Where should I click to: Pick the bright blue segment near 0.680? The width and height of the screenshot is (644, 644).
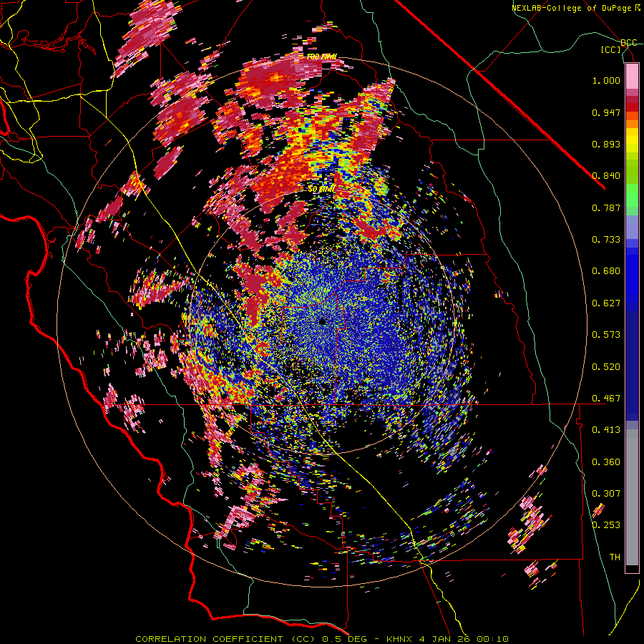pos(632,275)
